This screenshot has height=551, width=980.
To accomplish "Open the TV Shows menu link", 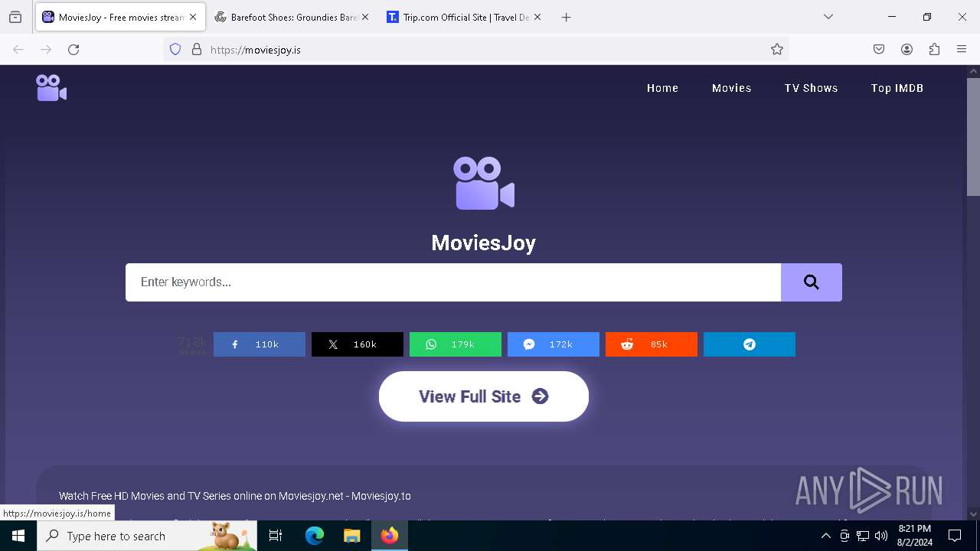I will (x=811, y=88).
